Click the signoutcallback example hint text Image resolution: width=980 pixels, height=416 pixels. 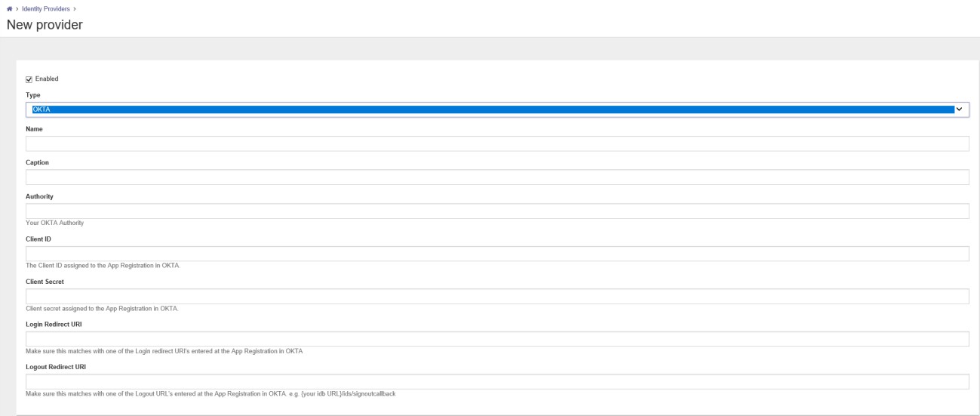point(210,393)
